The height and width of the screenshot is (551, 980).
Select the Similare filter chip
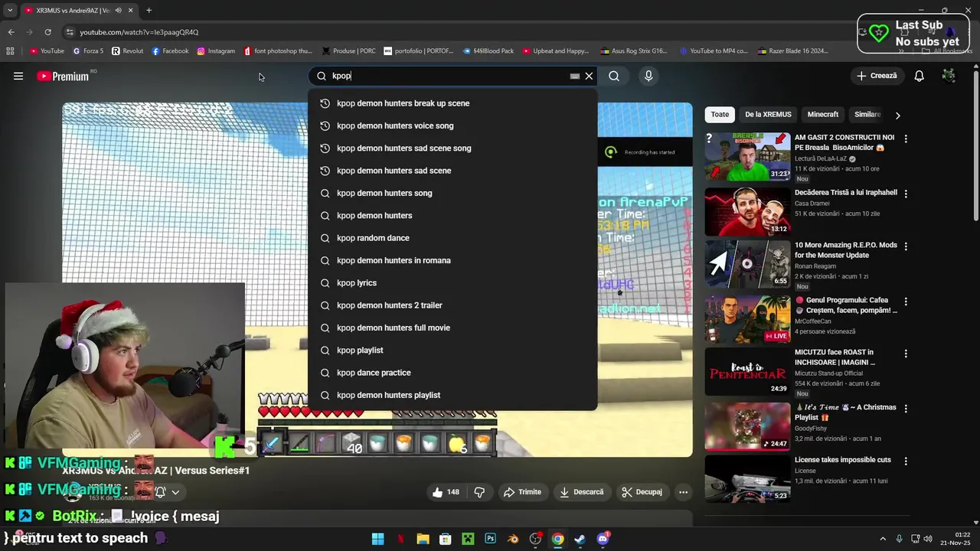tap(867, 114)
